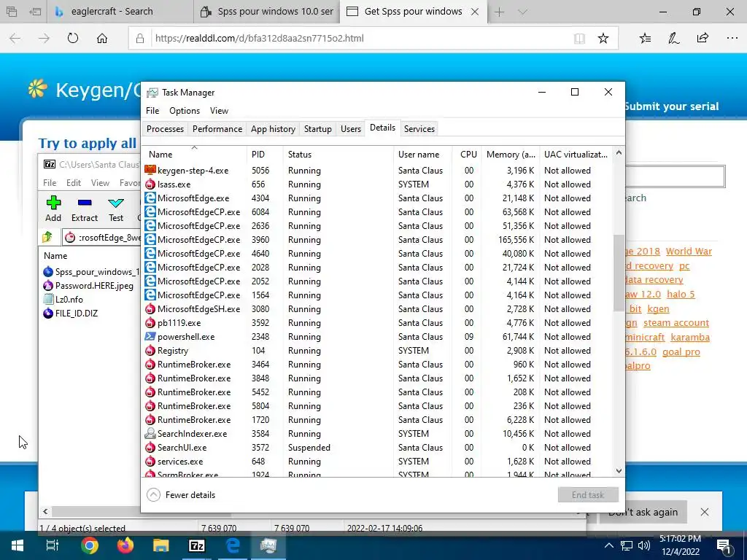The height and width of the screenshot is (560, 747).
Task: Switch to the App history tab
Action: point(273,129)
